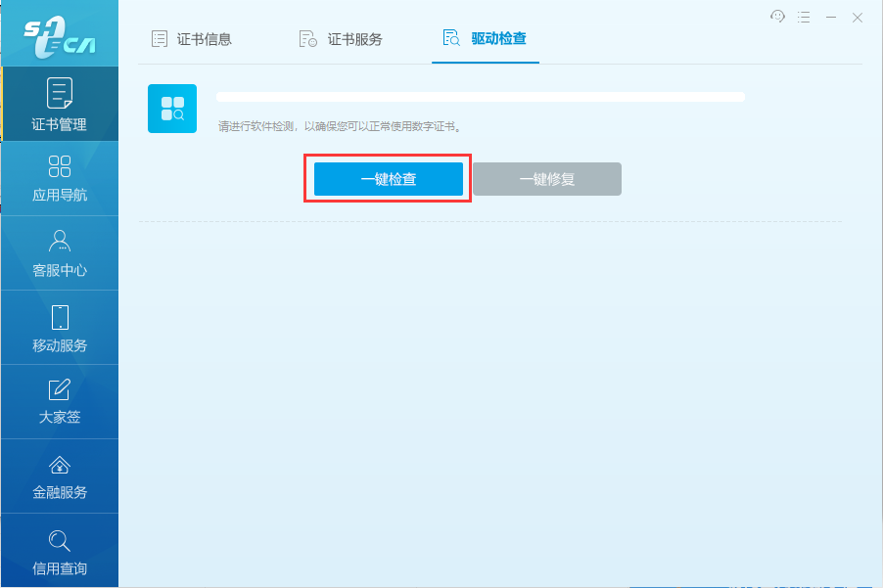Close the SHECA certificate assistant window
Screen dimensions: 883x588
[x=858, y=17]
